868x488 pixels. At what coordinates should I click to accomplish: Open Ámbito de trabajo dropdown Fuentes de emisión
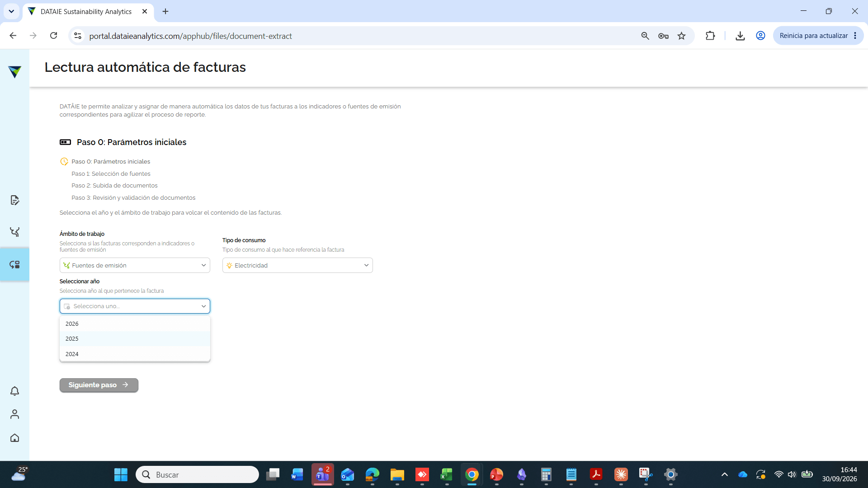tap(135, 265)
